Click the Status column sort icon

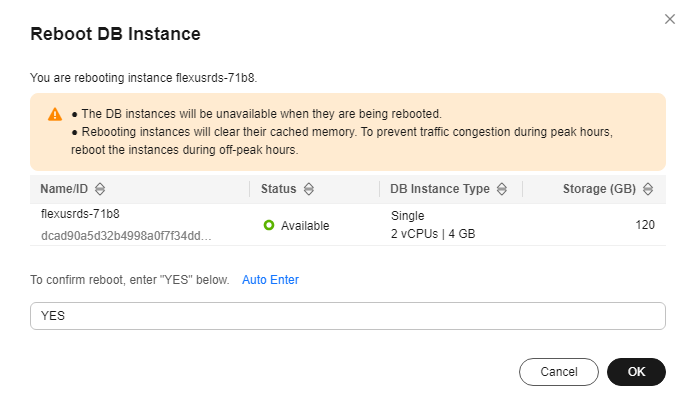309,188
